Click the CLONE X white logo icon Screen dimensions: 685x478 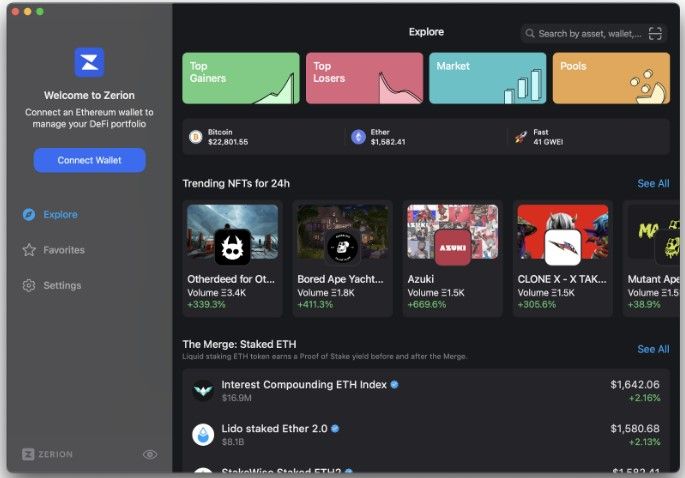tap(563, 247)
